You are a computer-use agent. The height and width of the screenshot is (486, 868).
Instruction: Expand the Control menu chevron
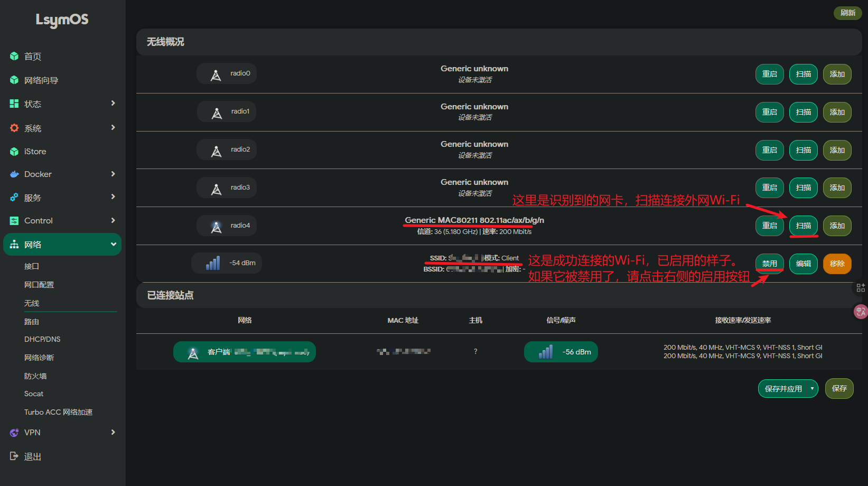(113, 220)
